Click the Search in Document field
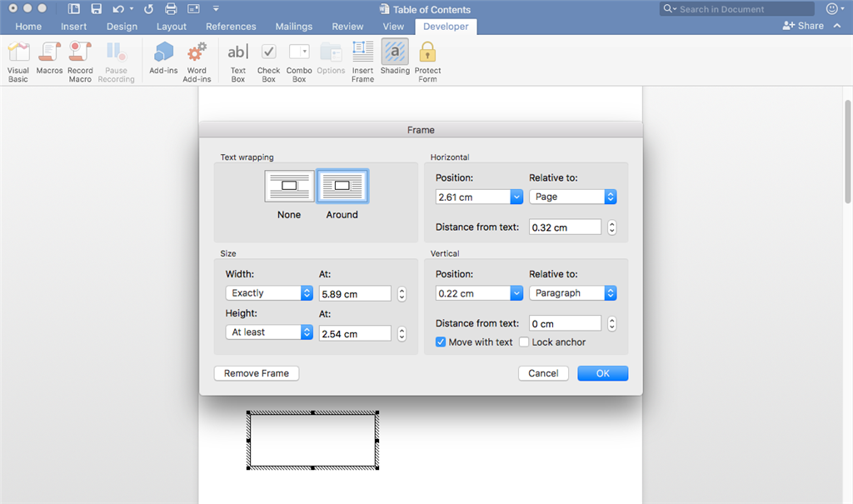The width and height of the screenshot is (853, 504). (736, 8)
